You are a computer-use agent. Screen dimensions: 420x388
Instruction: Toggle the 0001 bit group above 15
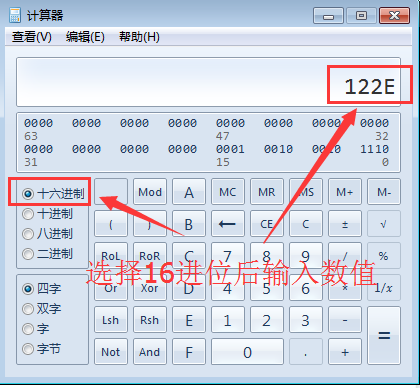pyautogui.click(x=230, y=149)
